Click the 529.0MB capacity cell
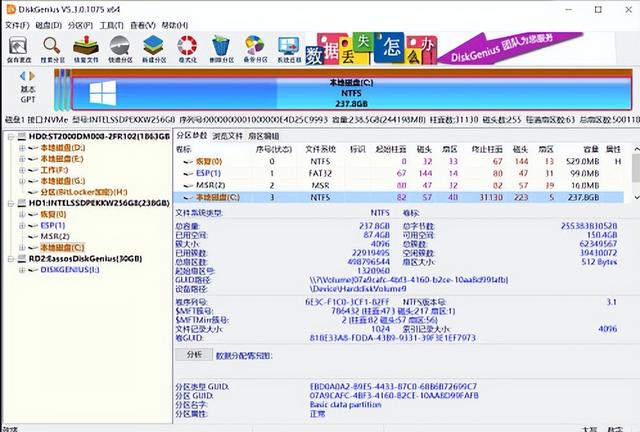Screen dimensions: 640x432 (x=582, y=162)
